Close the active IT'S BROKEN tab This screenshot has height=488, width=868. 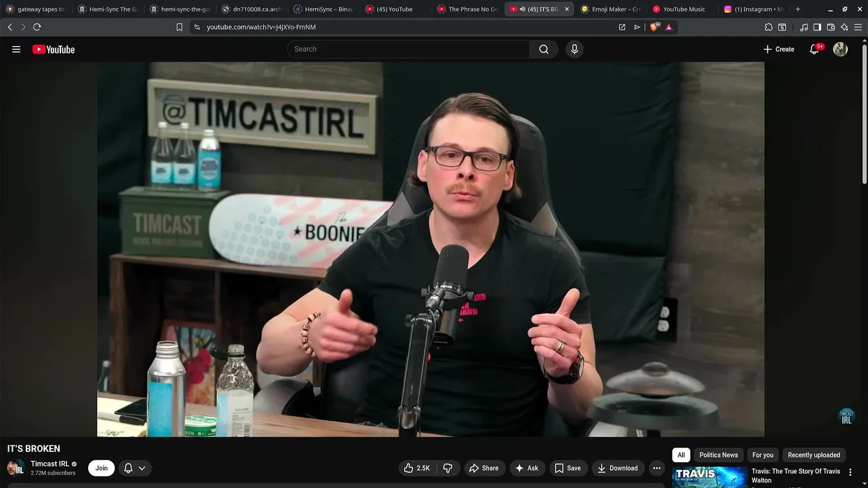tap(567, 9)
